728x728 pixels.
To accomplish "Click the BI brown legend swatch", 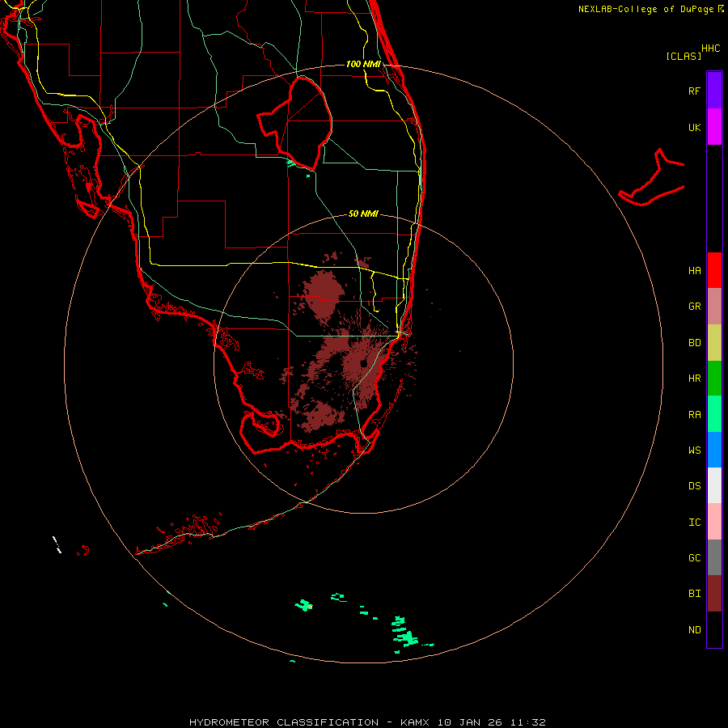I will [x=714, y=594].
